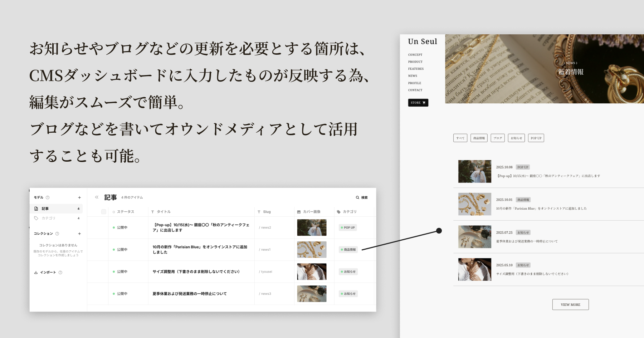This screenshot has height=338, width=644.
Task: Open the 2025.07.25 夏季休業 news entry
Action: click(x=548, y=237)
